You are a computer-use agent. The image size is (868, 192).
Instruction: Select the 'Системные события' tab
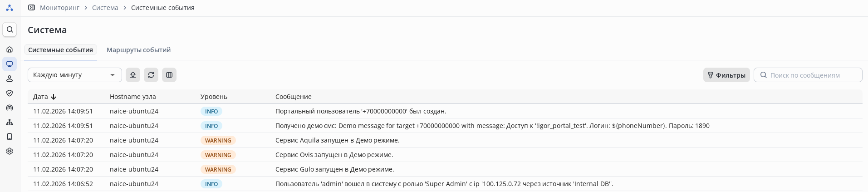point(60,50)
